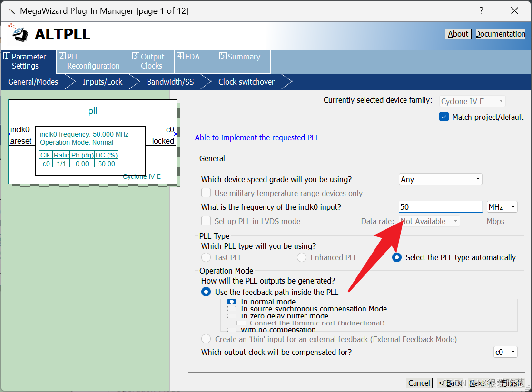Click 'Cyclone IV E' label under diagram

(x=142, y=176)
